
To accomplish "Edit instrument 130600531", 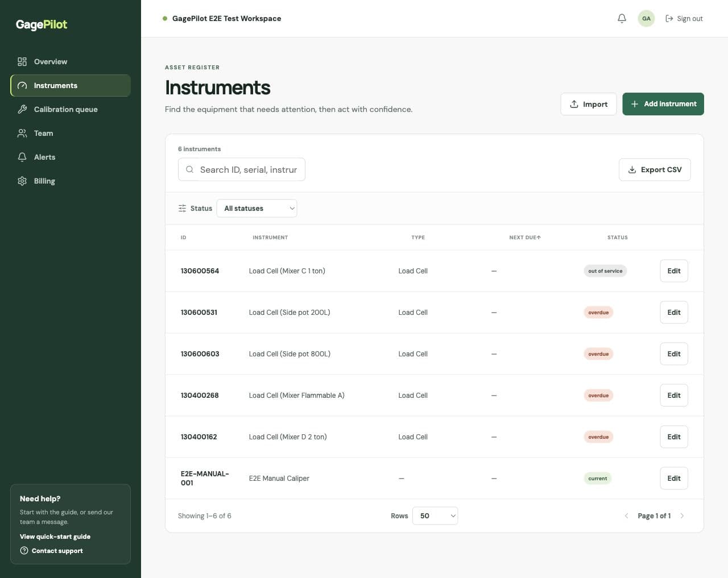I will coord(674,312).
